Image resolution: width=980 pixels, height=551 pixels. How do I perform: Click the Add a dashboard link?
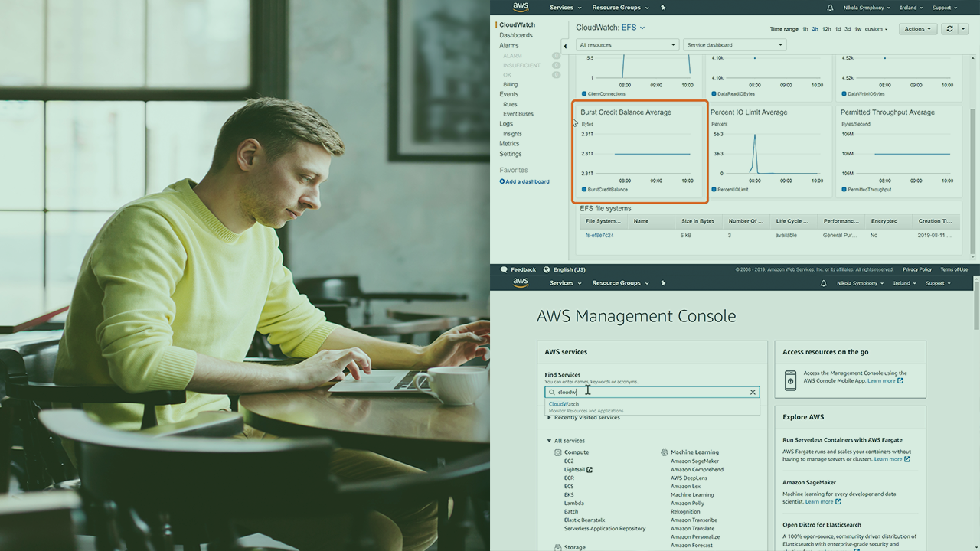click(524, 181)
